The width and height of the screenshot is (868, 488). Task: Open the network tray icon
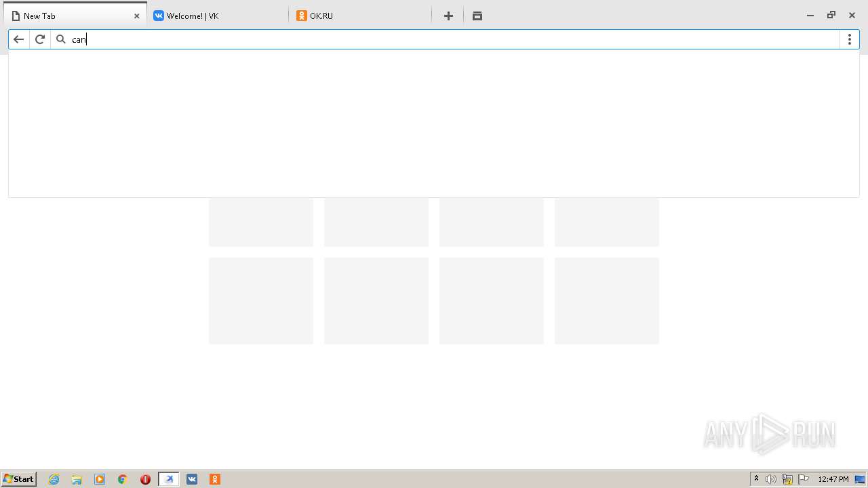pos(787,479)
